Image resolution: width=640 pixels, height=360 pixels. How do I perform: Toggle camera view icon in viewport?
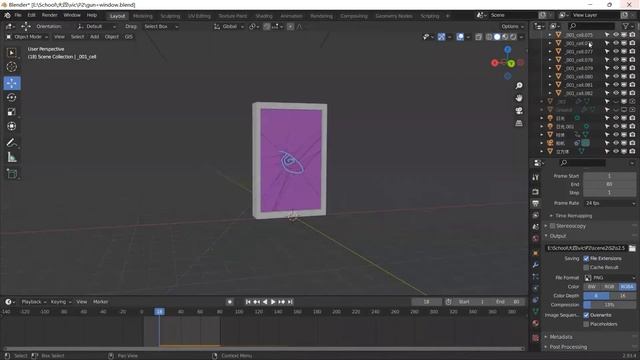[519, 111]
